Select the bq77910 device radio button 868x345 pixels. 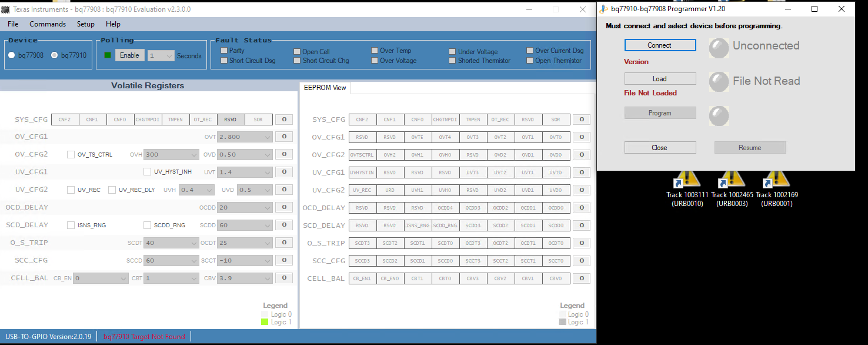[x=55, y=55]
